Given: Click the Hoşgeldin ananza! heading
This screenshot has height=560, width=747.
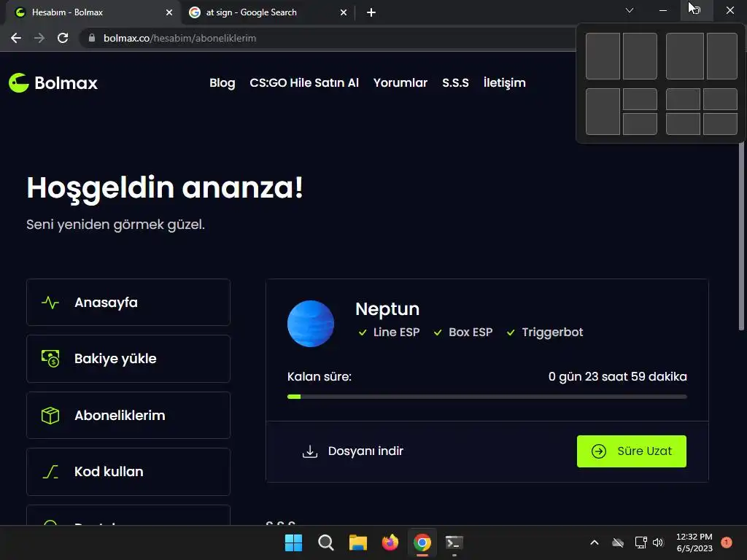Looking at the screenshot, I should click(x=165, y=187).
